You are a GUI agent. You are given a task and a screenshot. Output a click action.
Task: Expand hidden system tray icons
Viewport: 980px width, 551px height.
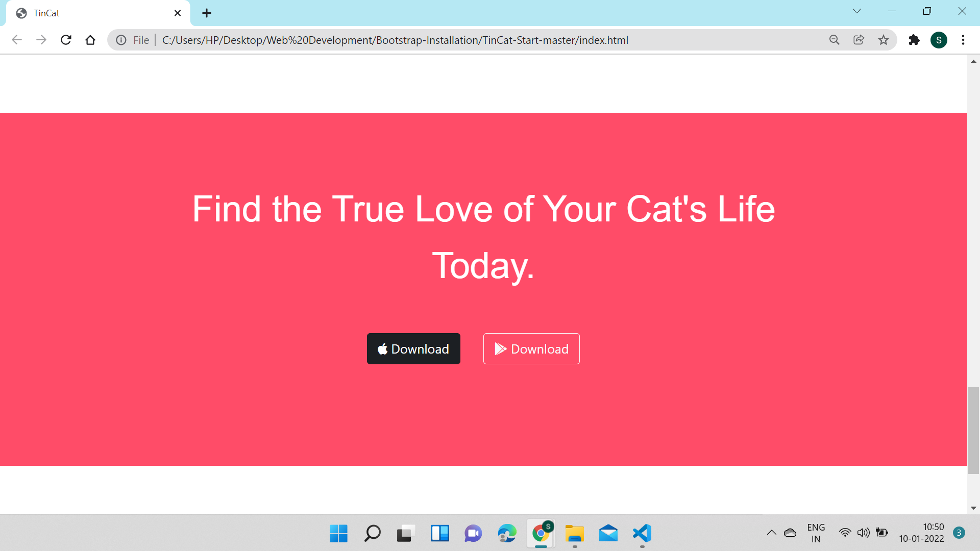[772, 532]
